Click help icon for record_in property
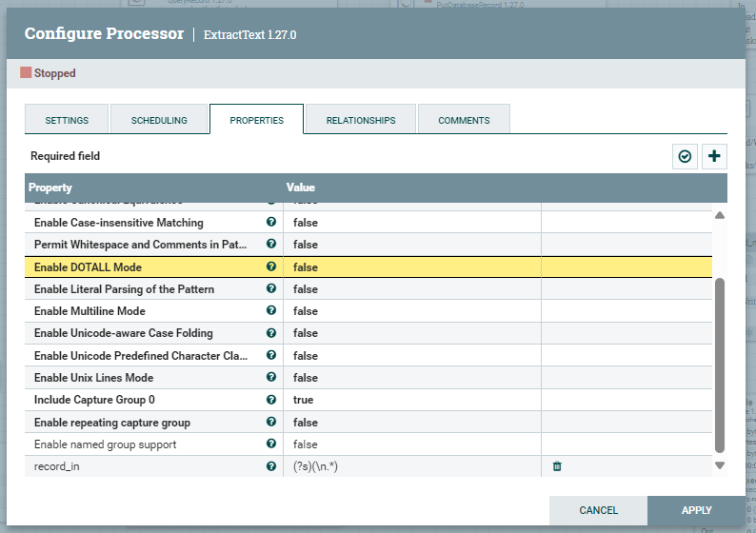The image size is (756, 533). tap(271, 466)
